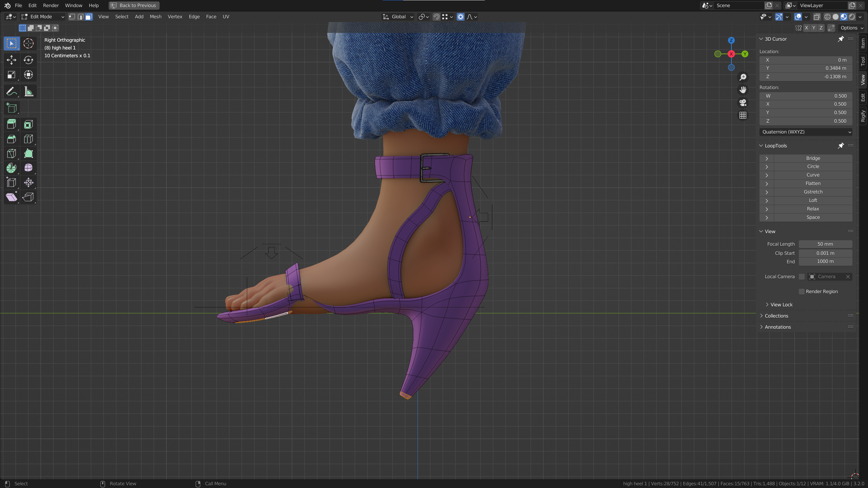Click the Toggle camera view icon

pos(743,103)
